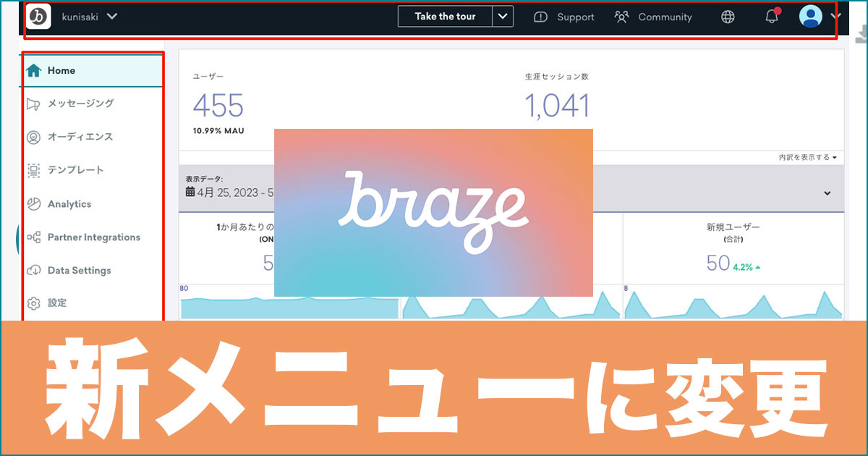The height and width of the screenshot is (456, 868).
Task: Open the user avatar profile menu
Action: click(x=810, y=16)
